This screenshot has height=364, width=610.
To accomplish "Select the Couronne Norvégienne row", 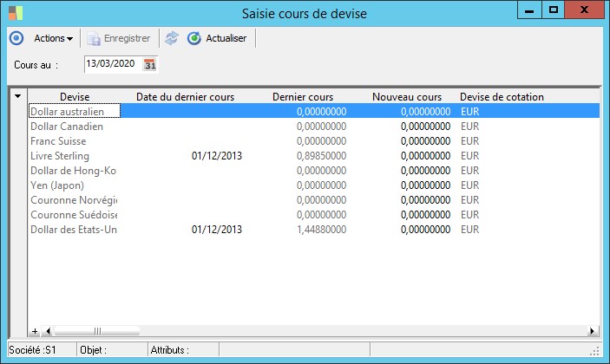I will pos(314,200).
